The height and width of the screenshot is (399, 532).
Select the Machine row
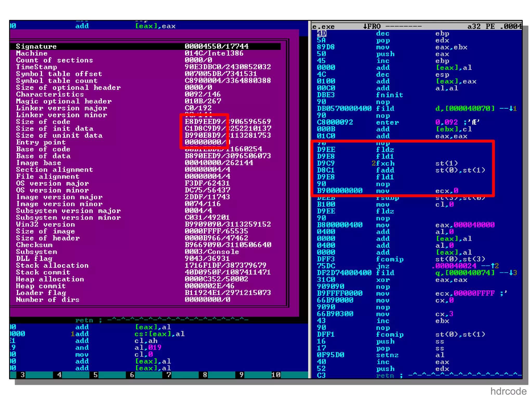[x=145, y=53]
